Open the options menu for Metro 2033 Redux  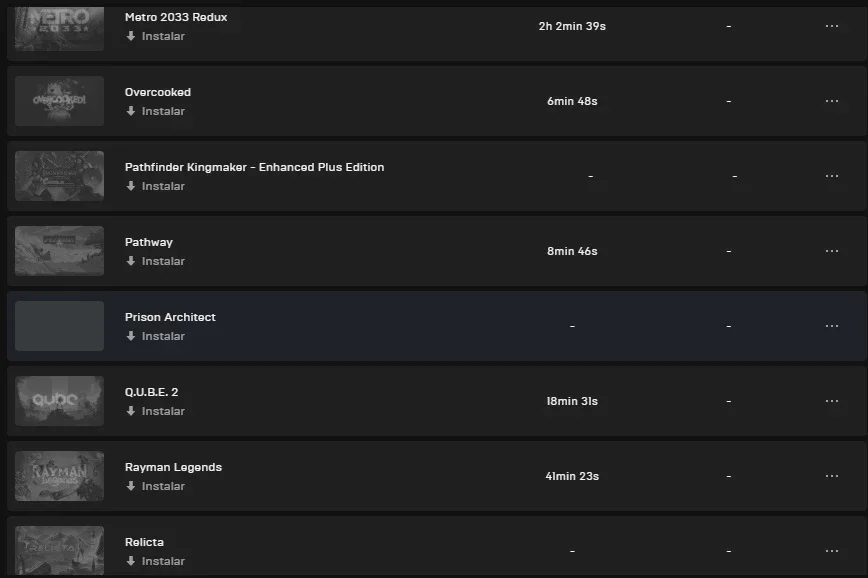pyautogui.click(x=831, y=26)
